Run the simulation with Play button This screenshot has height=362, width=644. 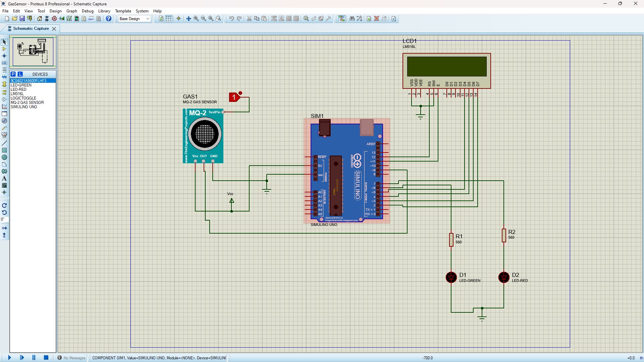coord(9,358)
